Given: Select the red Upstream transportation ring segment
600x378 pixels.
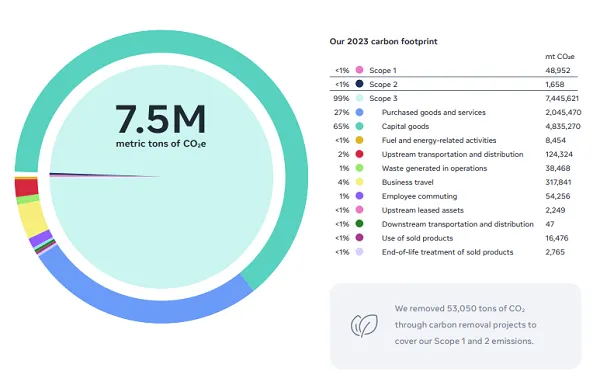Looking at the screenshot, I should coord(26,188).
